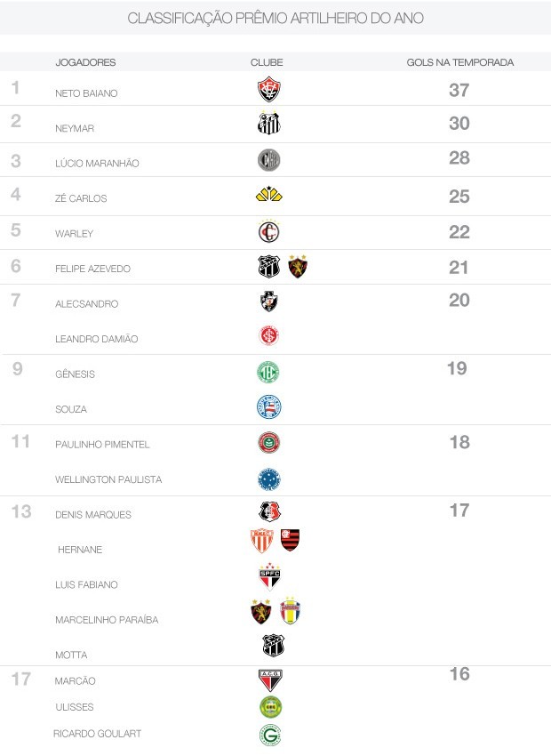Image resolution: width=551 pixels, height=756 pixels.
Task: Click the green crest next to Gênesis
Action: point(268,373)
